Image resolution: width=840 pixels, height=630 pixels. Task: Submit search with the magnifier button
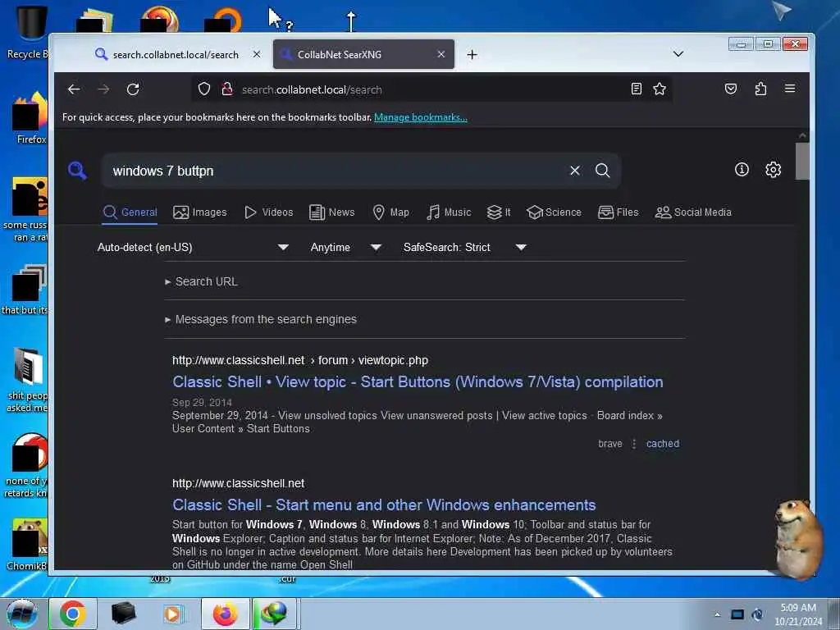coord(603,171)
